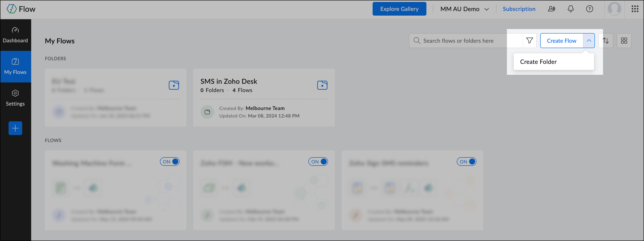
Task: Select My Flows in the sidebar
Action: tap(15, 67)
